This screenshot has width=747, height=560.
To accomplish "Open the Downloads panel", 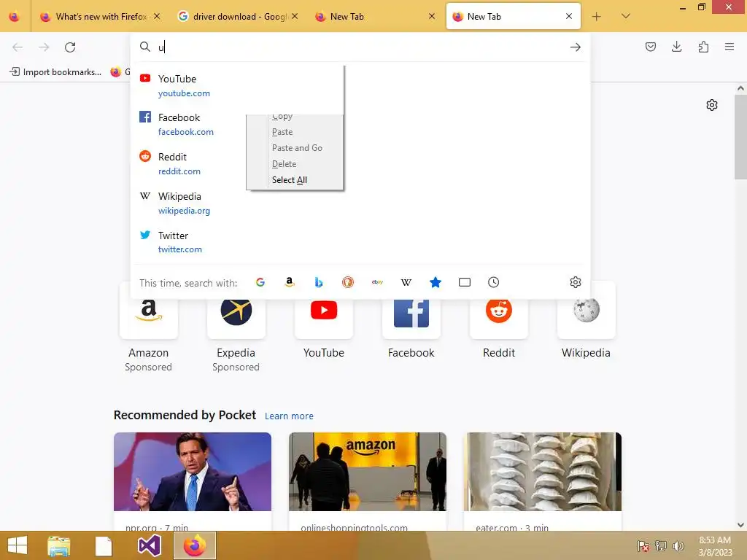I will 676,47.
